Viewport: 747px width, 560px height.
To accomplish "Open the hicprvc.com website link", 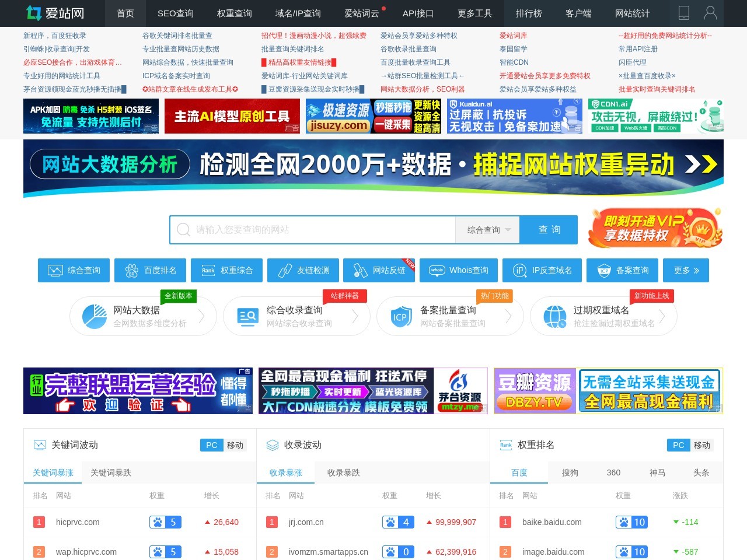I will point(78,522).
